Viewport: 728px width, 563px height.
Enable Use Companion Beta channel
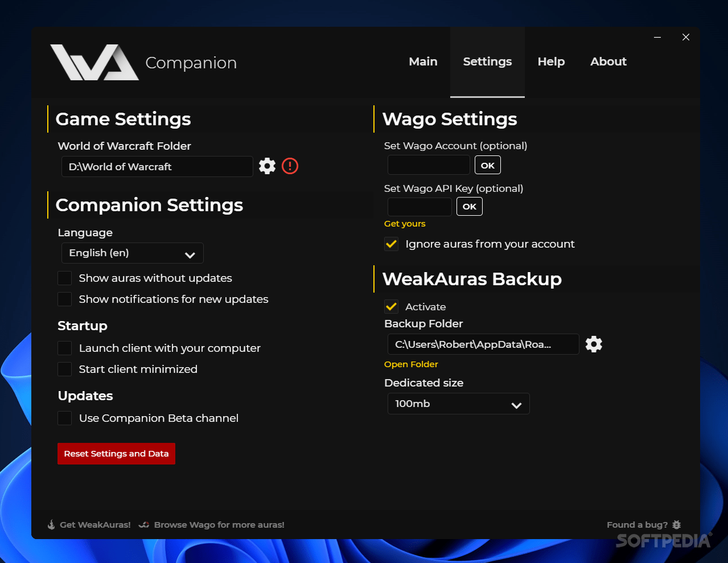pyautogui.click(x=65, y=418)
